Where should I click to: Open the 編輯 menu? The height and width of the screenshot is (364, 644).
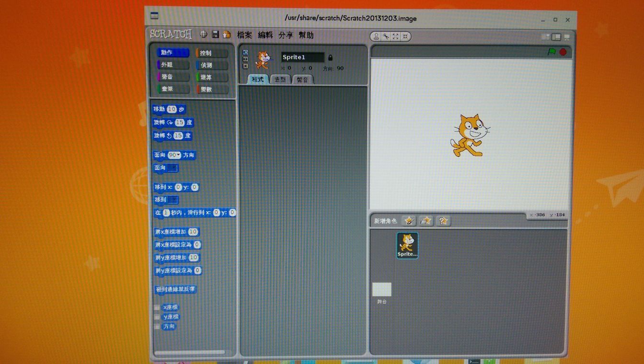tap(265, 35)
